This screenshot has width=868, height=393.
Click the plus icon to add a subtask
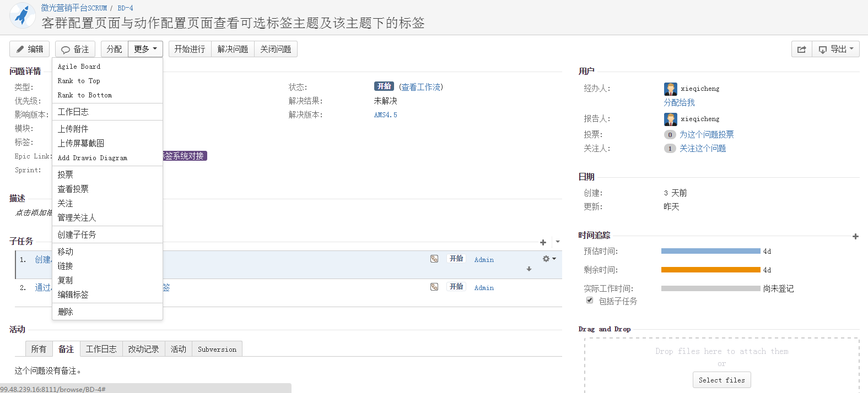click(543, 242)
